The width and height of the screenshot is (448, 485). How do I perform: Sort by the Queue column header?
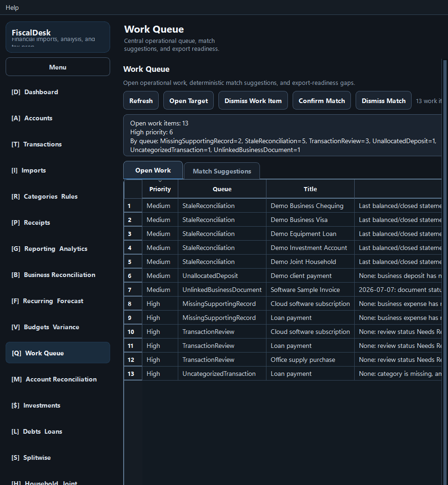pyautogui.click(x=222, y=189)
